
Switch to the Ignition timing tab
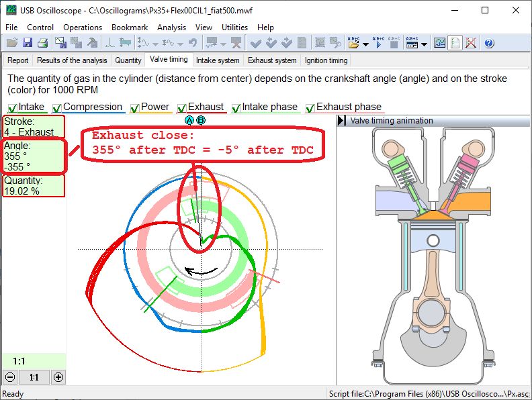[326, 60]
